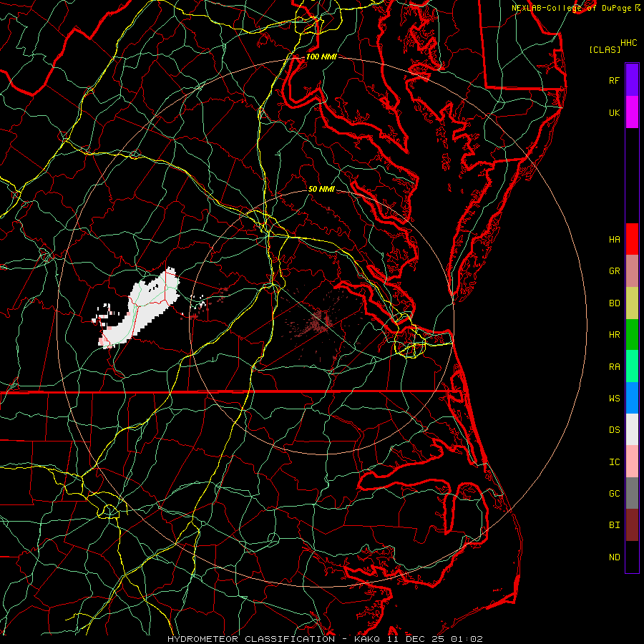This screenshot has width=644, height=644.
Task: Click the RA light green swatch
Action: pyautogui.click(x=632, y=366)
